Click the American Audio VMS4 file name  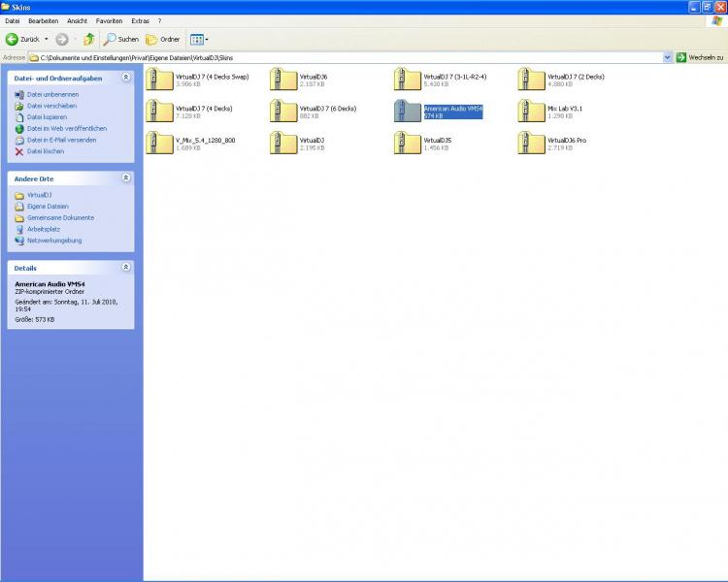[x=453, y=108]
